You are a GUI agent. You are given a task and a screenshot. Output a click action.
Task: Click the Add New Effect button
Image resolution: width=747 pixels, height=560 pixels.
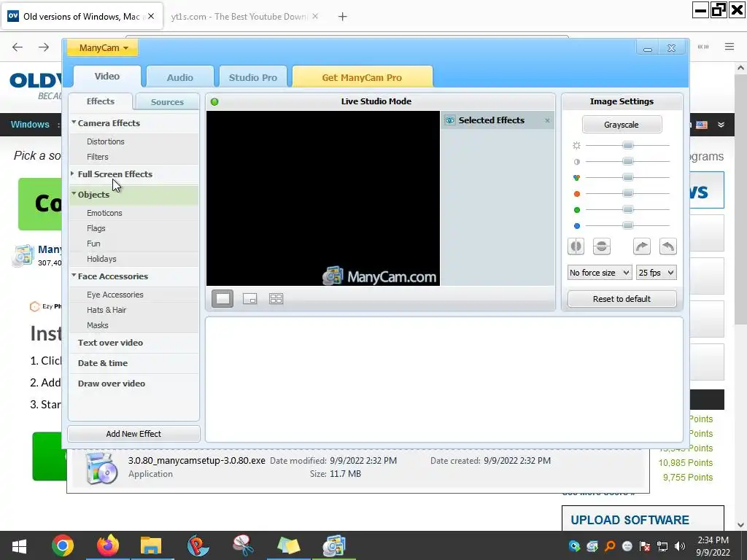(134, 434)
